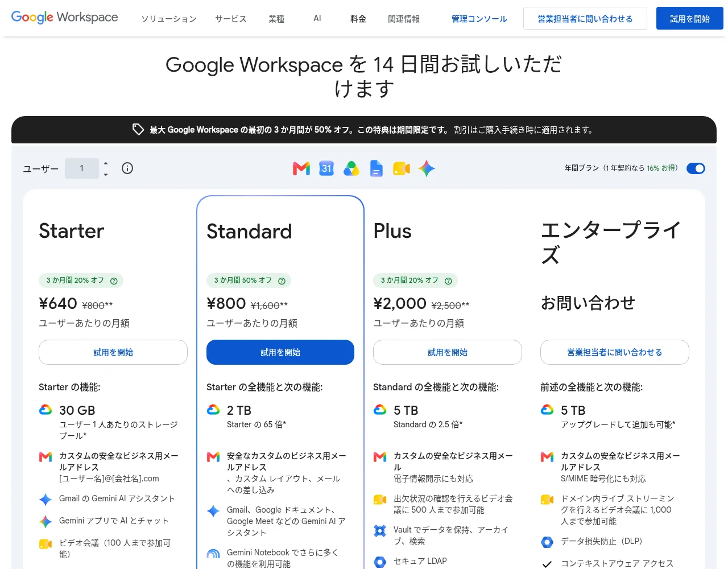728x569 pixels.
Task: Click the cloud storage icon next to 30 GB
Action: [45, 410]
